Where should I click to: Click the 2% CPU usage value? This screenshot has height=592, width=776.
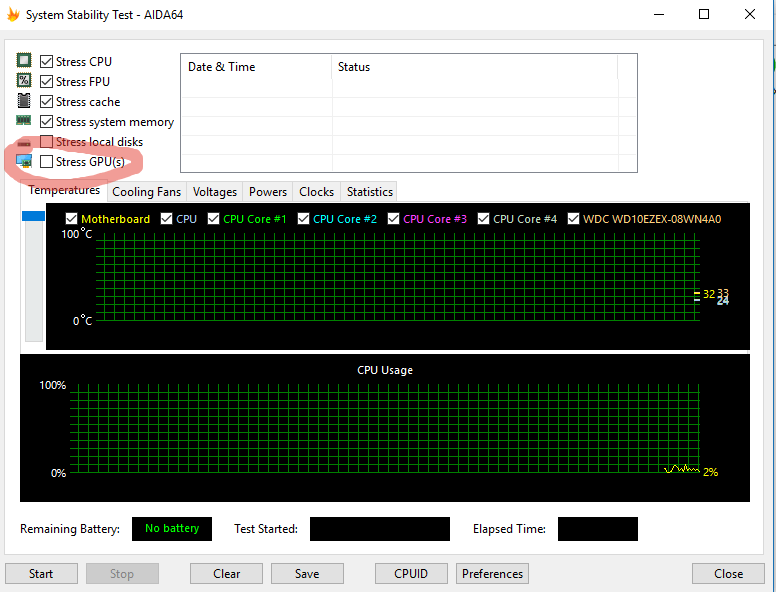click(x=711, y=472)
